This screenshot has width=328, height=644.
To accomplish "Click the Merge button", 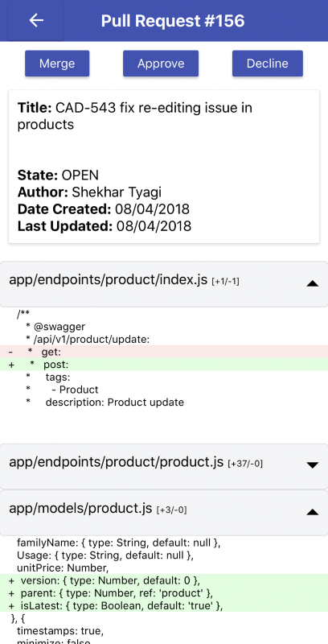I will (57, 64).
